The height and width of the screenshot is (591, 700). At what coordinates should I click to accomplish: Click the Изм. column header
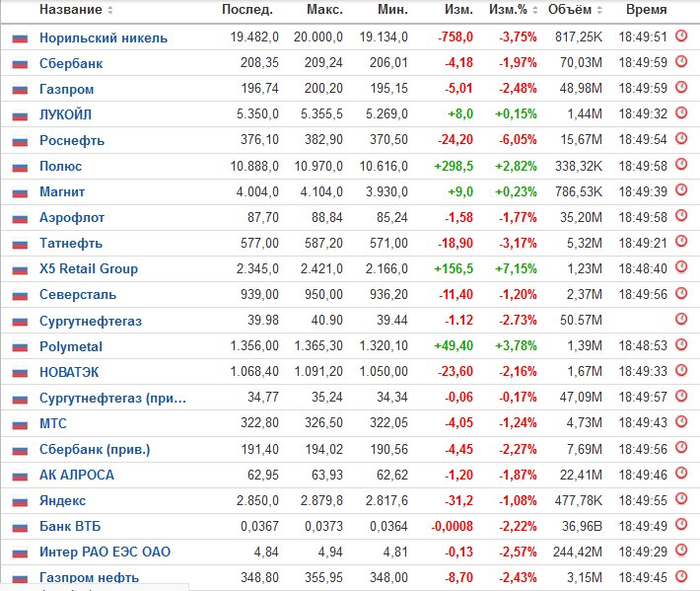[458, 10]
